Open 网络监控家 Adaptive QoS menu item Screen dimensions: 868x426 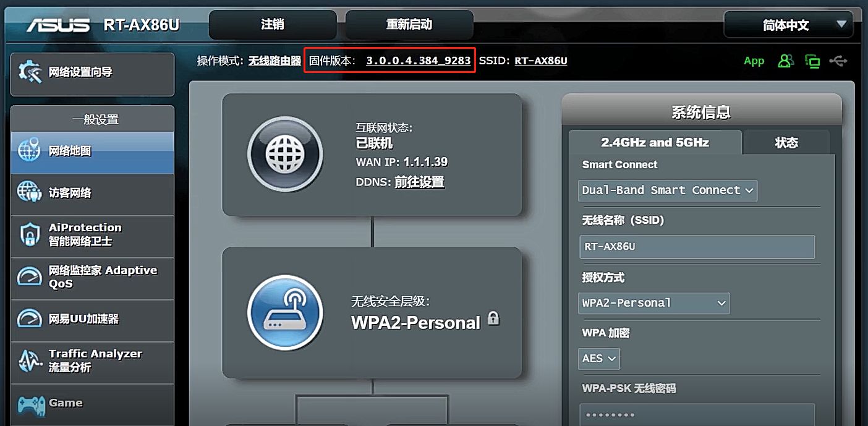pos(92,278)
